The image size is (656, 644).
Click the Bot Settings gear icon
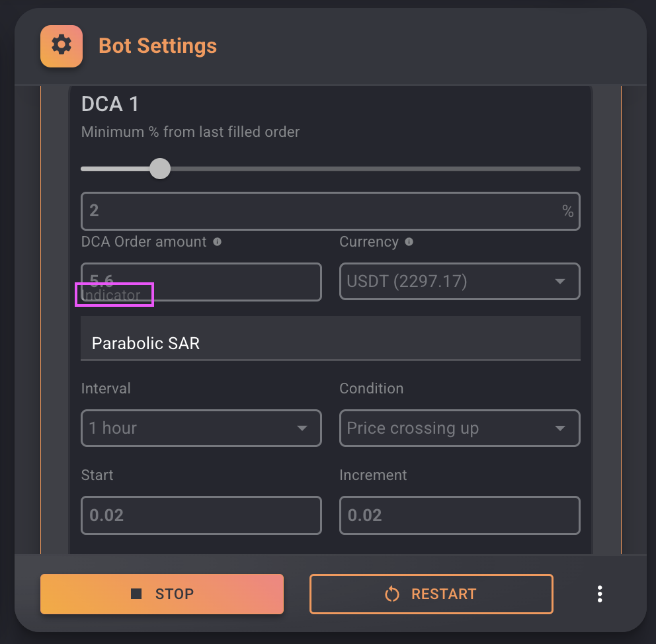pos(61,46)
